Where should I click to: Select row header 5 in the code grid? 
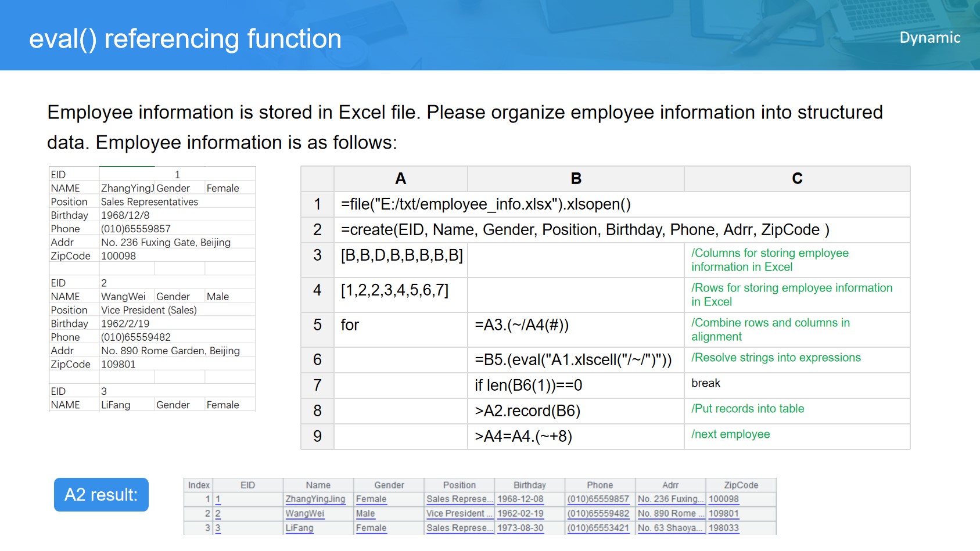pyautogui.click(x=317, y=325)
